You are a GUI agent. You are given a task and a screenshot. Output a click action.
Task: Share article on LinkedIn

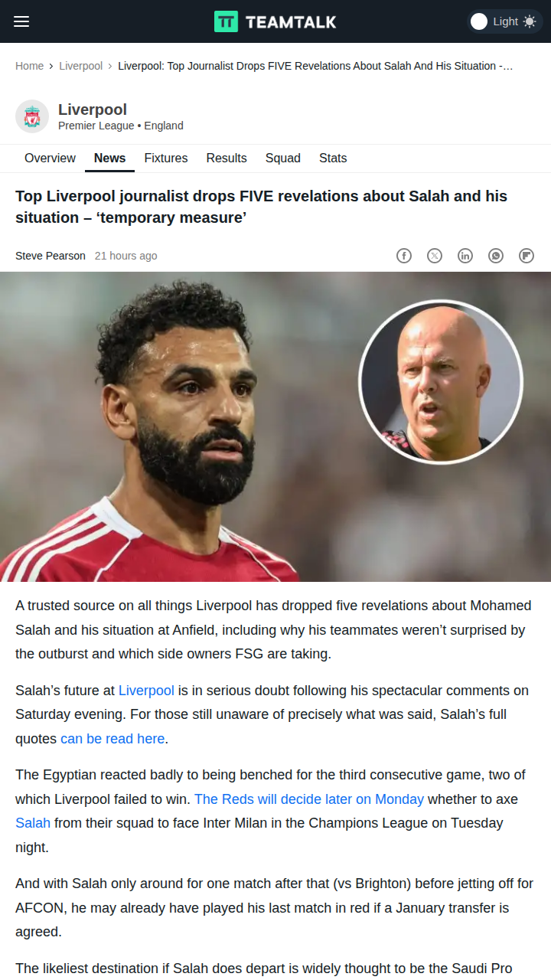[x=465, y=256]
